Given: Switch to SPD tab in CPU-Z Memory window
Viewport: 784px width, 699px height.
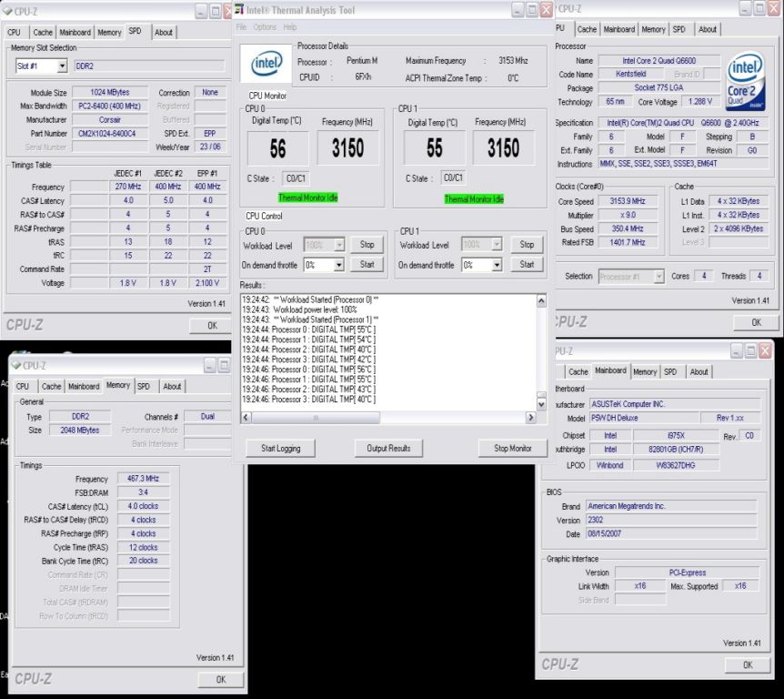Looking at the screenshot, I should coord(144,386).
